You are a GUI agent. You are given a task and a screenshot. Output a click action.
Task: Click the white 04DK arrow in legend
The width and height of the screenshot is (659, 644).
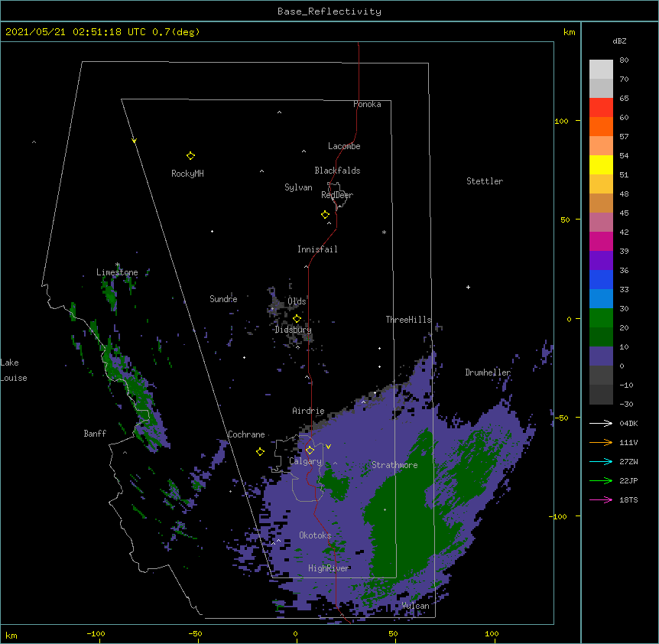tap(601, 423)
